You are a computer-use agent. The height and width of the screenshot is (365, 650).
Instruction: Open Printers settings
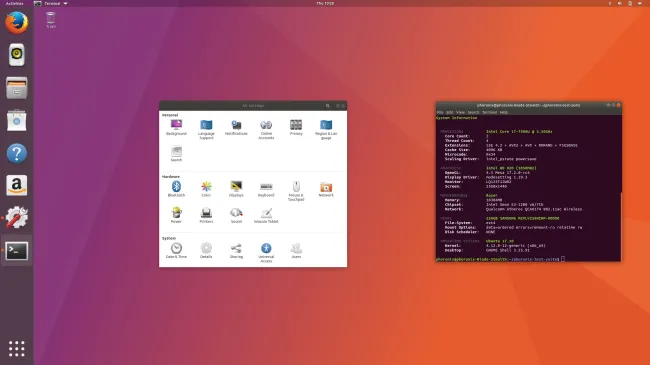pyautogui.click(x=206, y=215)
